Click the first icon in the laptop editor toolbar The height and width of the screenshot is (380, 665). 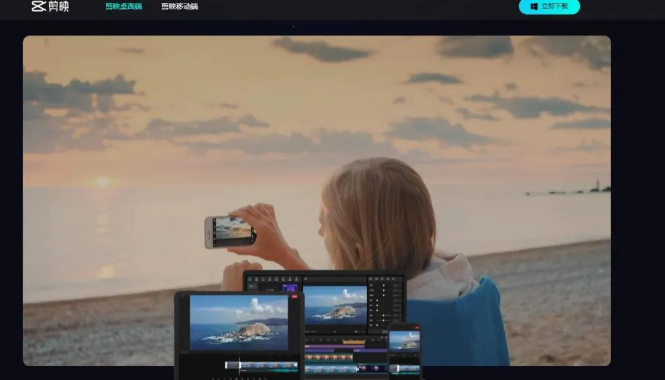pos(250,279)
